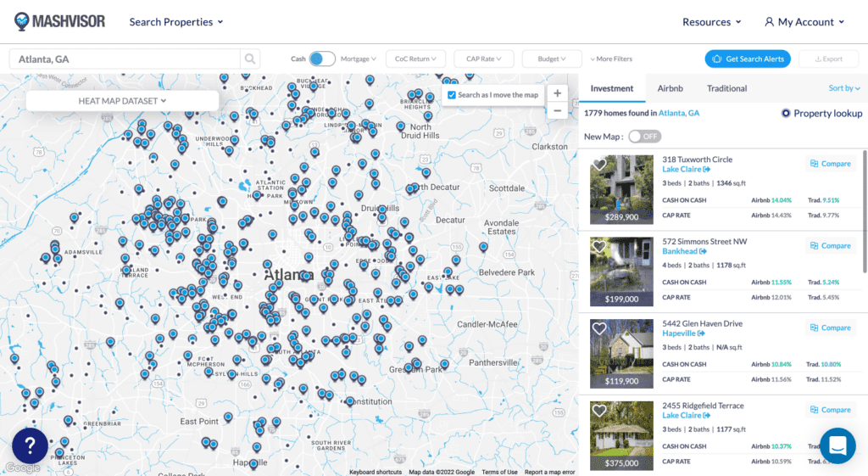Switch to the Airbnb tab
The width and height of the screenshot is (868, 476).
click(x=670, y=88)
